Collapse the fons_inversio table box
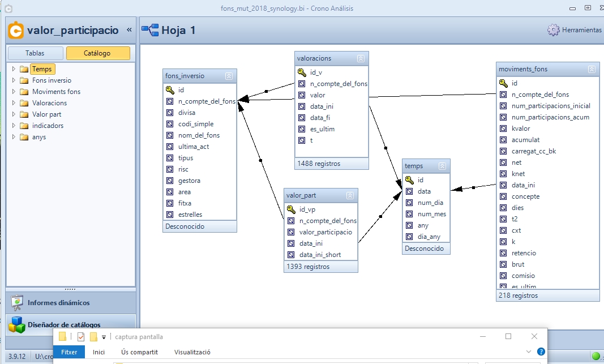This screenshot has width=604, height=364. 229,76
